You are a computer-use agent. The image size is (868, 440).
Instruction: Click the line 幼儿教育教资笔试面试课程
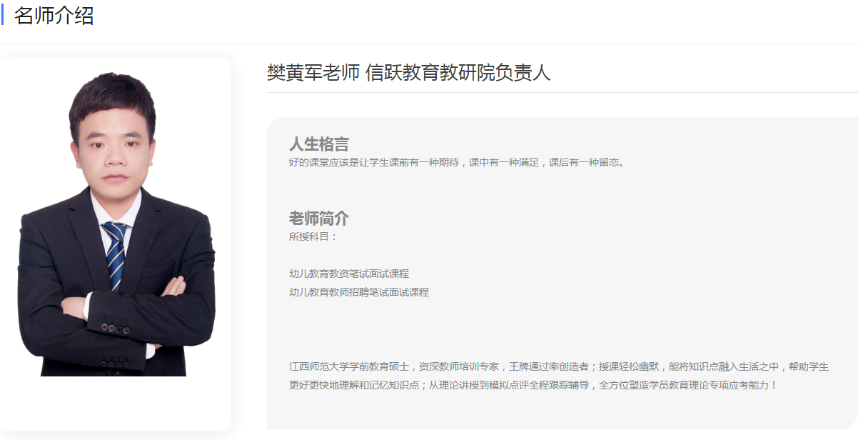pyautogui.click(x=349, y=274)
